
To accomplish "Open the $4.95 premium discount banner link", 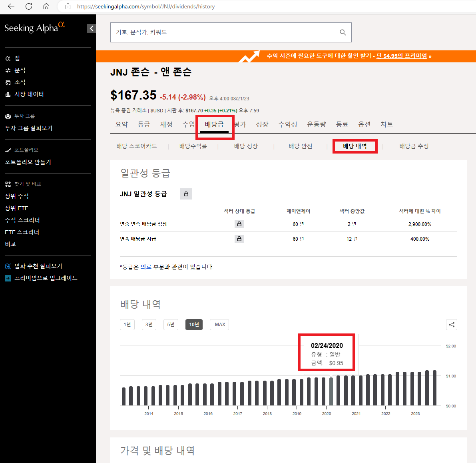I will tap(401, 56).
